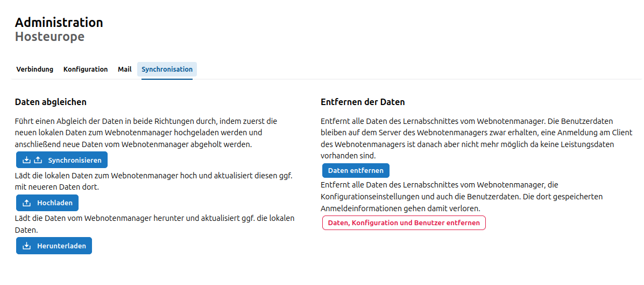Click the blue Daten entfernen button
644x285 pixels.
tap(356, 171)
